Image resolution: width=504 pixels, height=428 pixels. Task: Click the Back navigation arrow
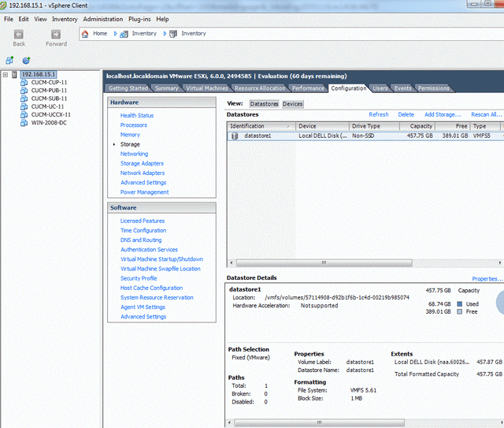coord(19,34)
